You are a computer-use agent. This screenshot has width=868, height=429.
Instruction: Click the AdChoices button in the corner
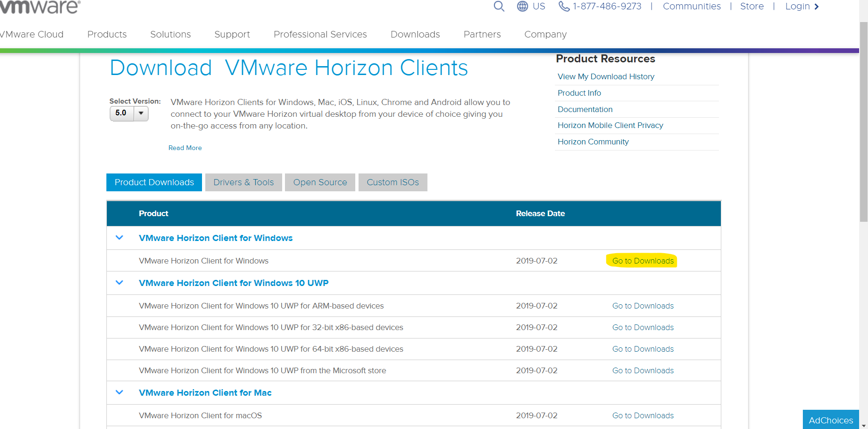(x=830, y=420)
